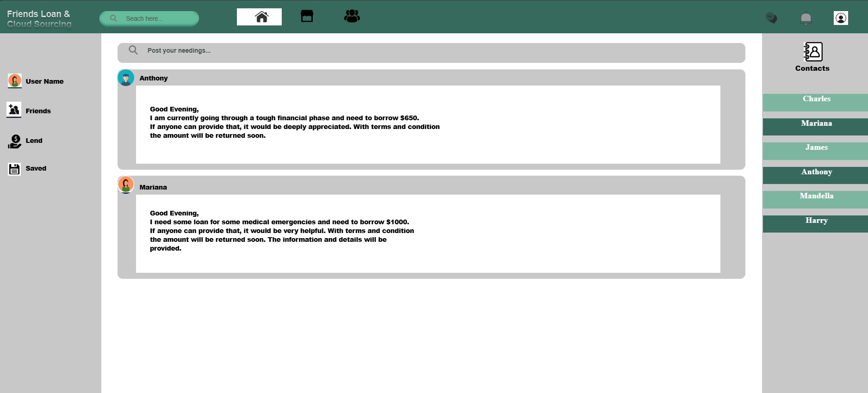Click Anthony's post avatar
The height and width of the screenshot is (393, 868).
tap(126, 78)
